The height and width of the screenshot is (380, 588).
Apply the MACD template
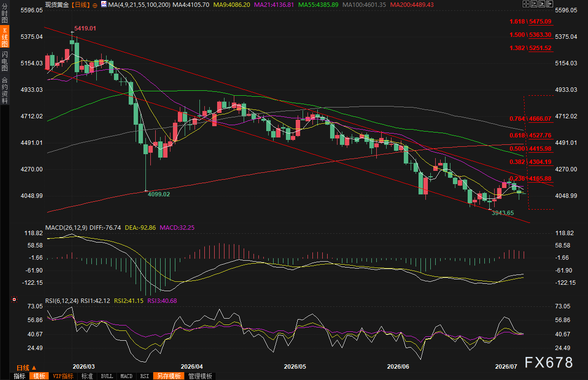click(x=126, y=376)
